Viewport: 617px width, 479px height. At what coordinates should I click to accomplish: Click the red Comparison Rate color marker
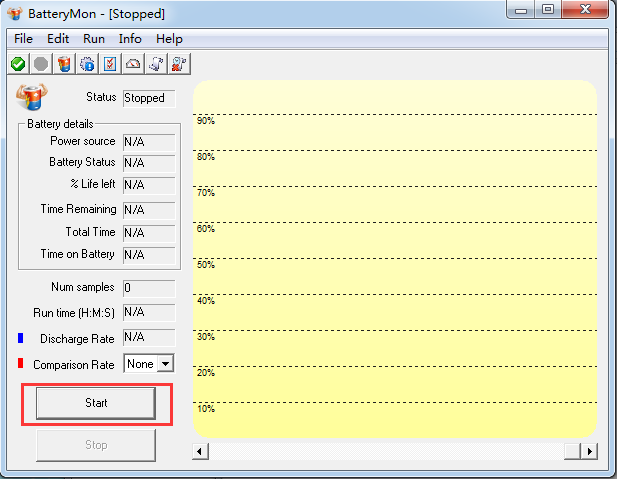click(20, 363)
